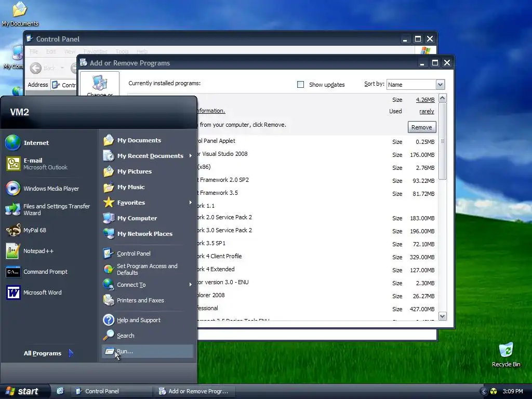This screenshot has height=399, width=532.
Task: Click the 3:09 PM taskbar clock
Action: point(513,391)
